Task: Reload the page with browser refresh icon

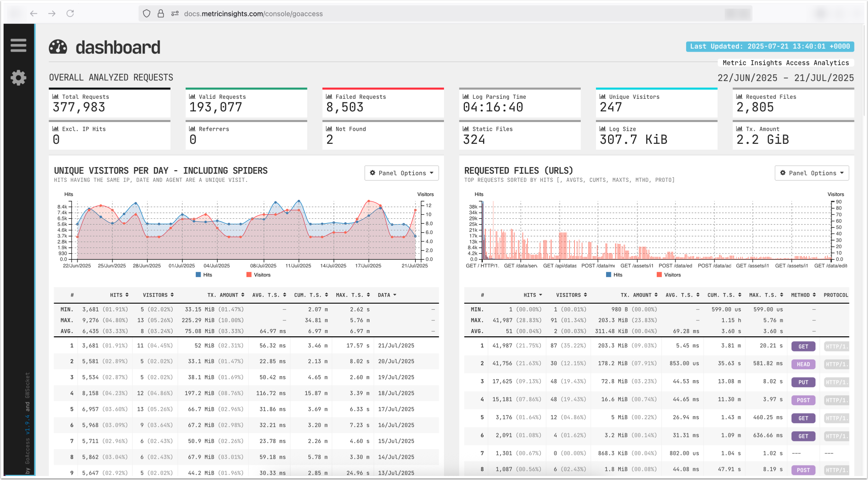Action: point(70,14)
